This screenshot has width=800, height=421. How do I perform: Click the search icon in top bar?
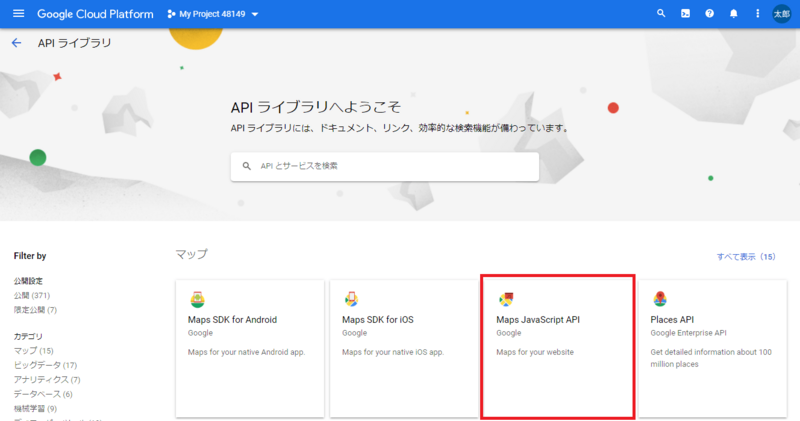(661, 14)
